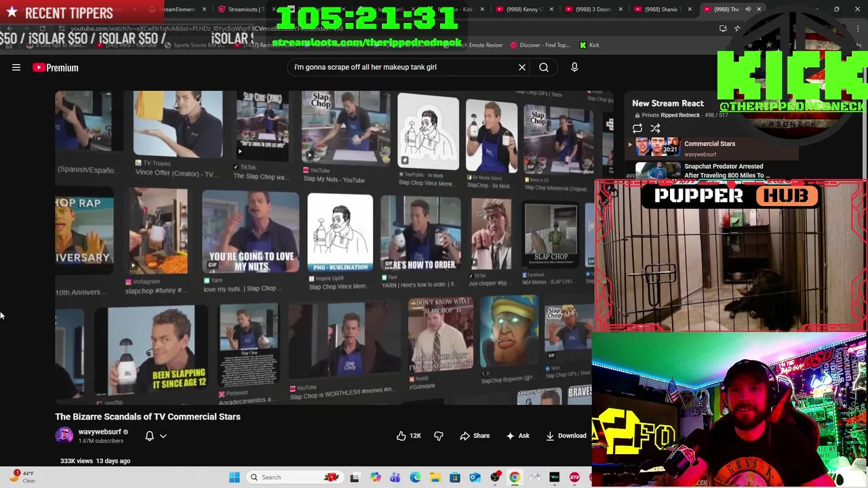
Task: Open OBS Studio from the taskbar
Action: point(495,477)
